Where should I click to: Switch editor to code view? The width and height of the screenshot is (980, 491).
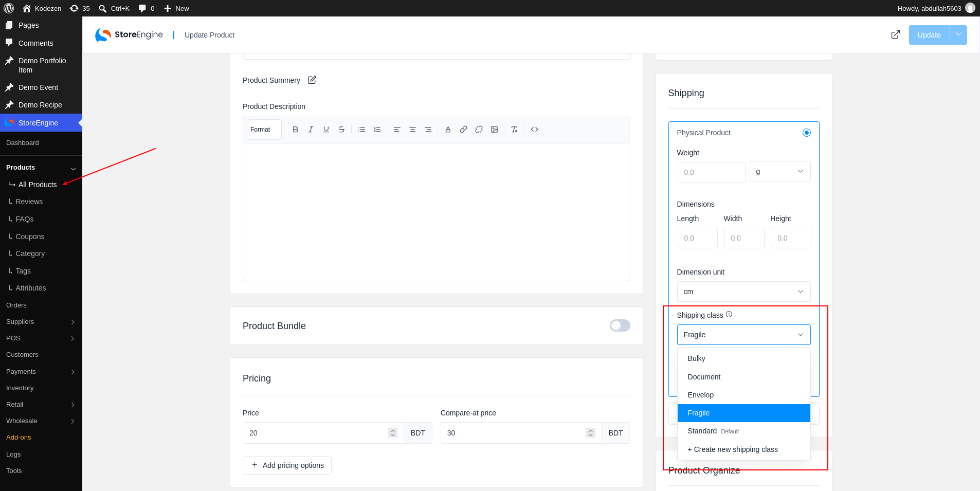tap(534, 130)
